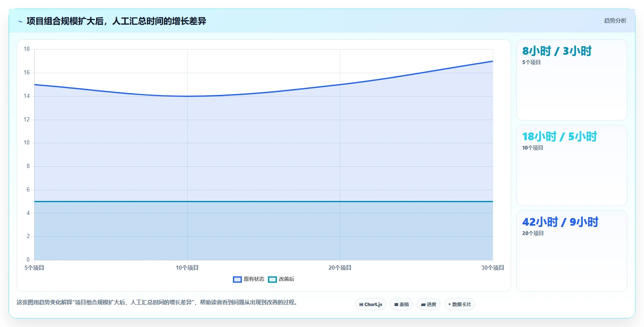
Task: Click the icon in the Chart.js tag
Action: point(361,305)
